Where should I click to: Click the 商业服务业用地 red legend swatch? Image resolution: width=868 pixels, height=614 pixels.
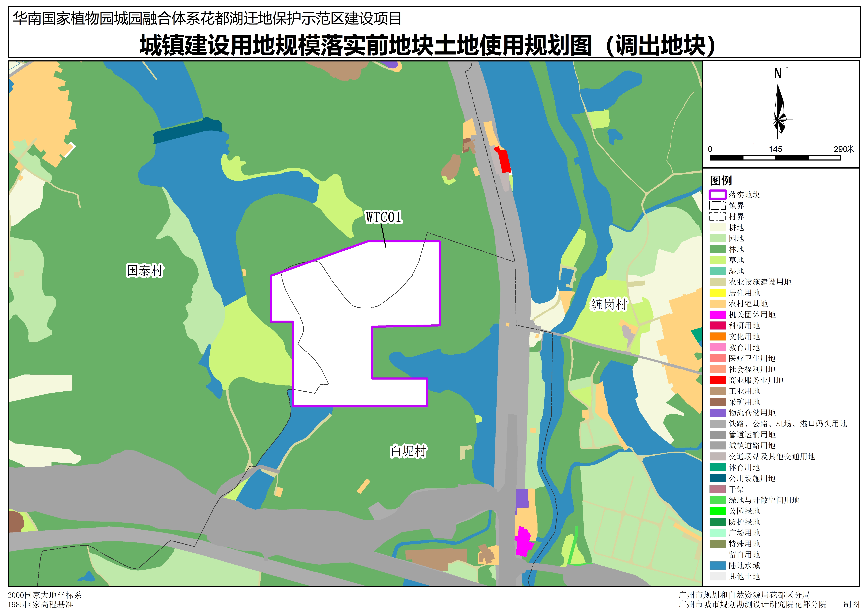coord(717,380)
